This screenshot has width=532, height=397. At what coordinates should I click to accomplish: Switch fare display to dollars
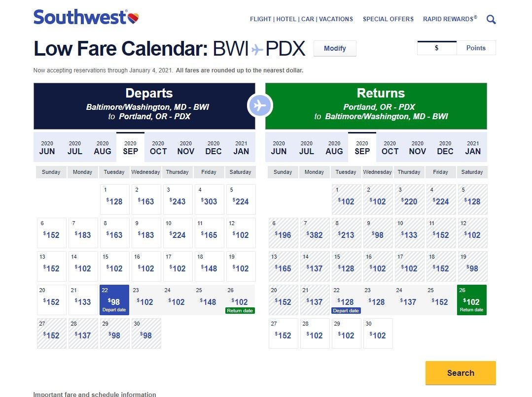click(x=437, y=48)
